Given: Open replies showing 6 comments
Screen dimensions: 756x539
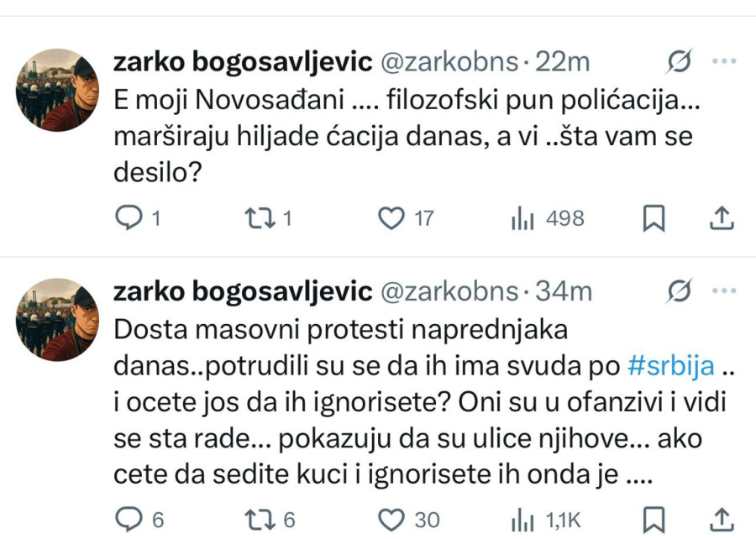Looking at the screenshot, I should (132, 517).
